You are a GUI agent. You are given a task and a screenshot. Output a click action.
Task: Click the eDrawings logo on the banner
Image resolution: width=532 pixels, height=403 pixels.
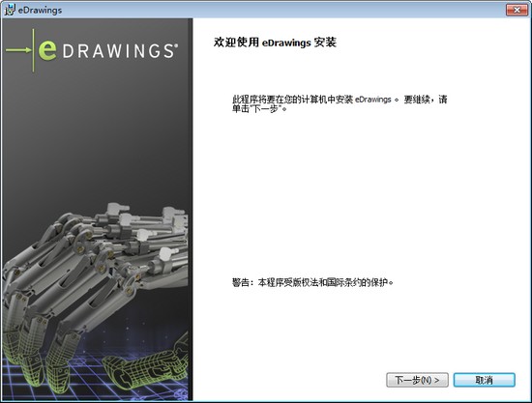(x=92, y=50)
